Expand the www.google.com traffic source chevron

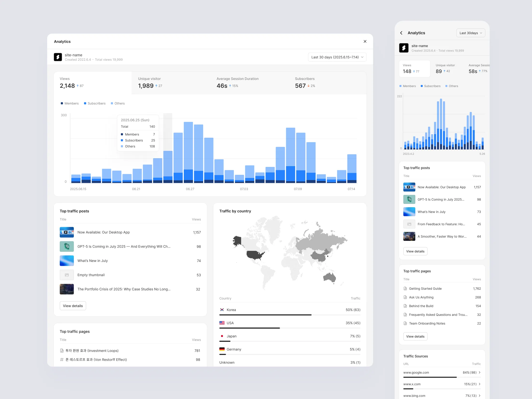coord(480,372)
